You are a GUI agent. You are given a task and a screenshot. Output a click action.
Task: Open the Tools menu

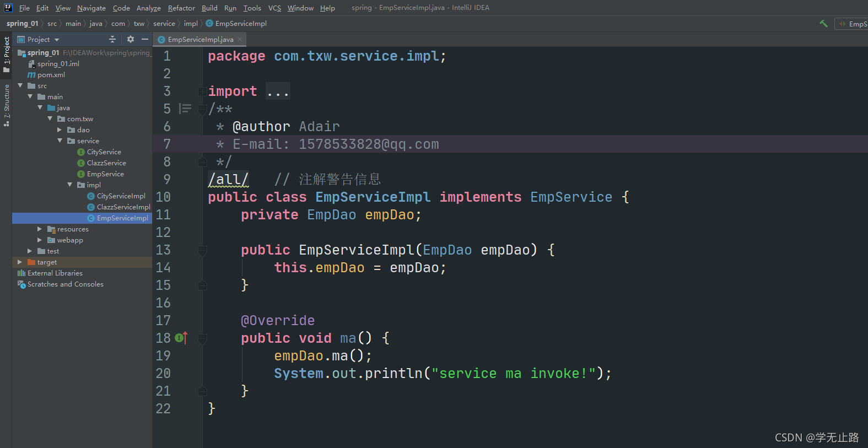252,8
